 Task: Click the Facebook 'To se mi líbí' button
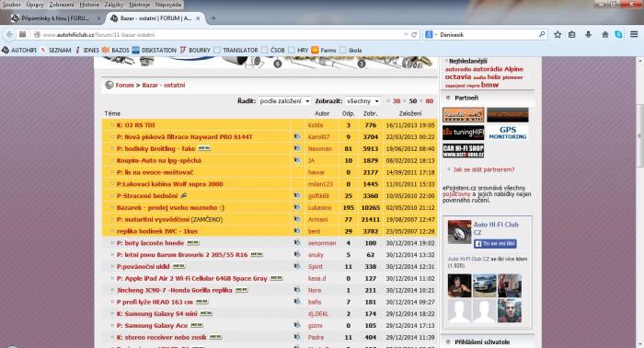[495, 244]
